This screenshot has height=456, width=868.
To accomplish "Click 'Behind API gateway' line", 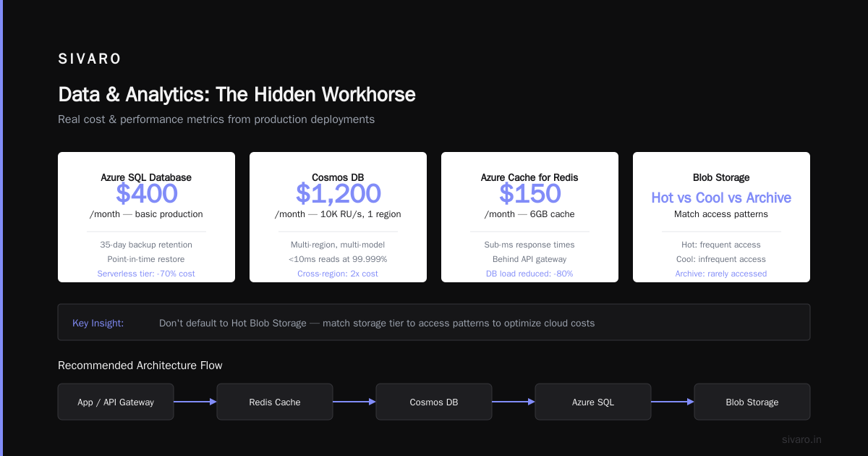I will [x=529, y=259].
